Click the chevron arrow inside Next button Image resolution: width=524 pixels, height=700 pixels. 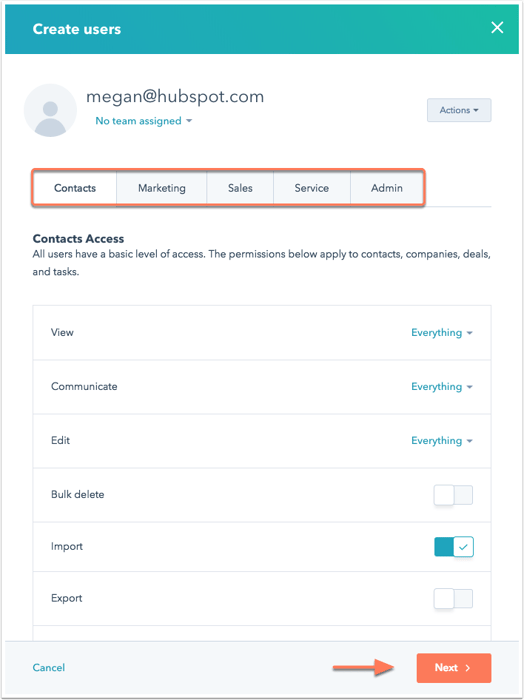pos(467,668)
